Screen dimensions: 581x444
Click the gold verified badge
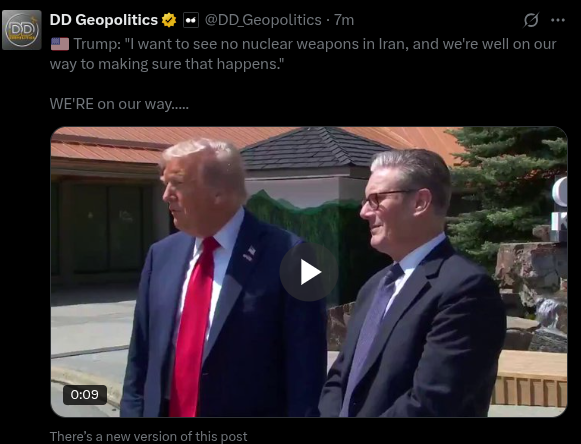coord(169,20)
